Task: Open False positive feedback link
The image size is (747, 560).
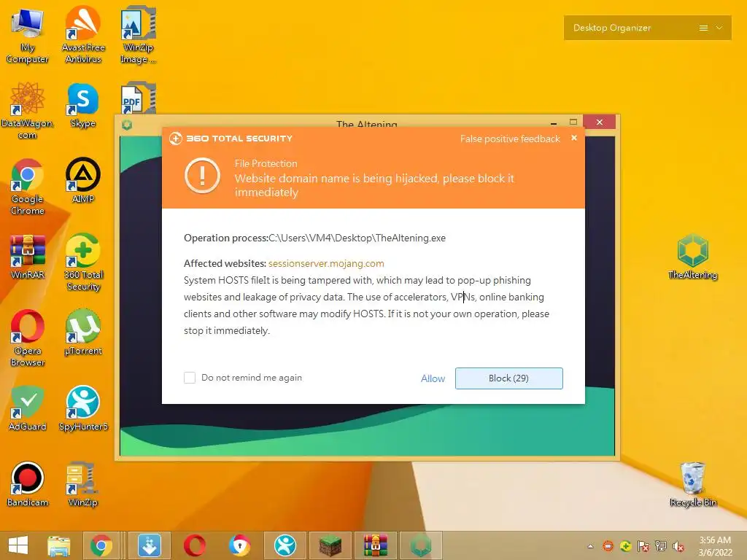Action: 510,139
